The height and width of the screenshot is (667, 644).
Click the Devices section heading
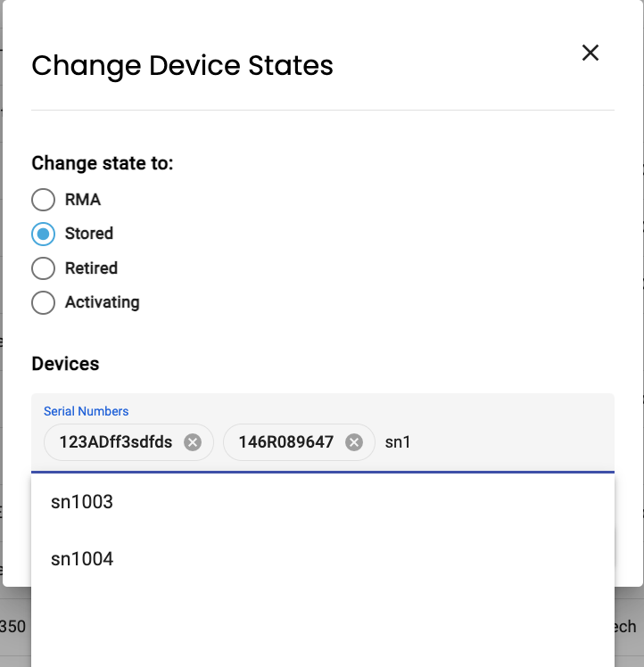[x=65, y=364]
